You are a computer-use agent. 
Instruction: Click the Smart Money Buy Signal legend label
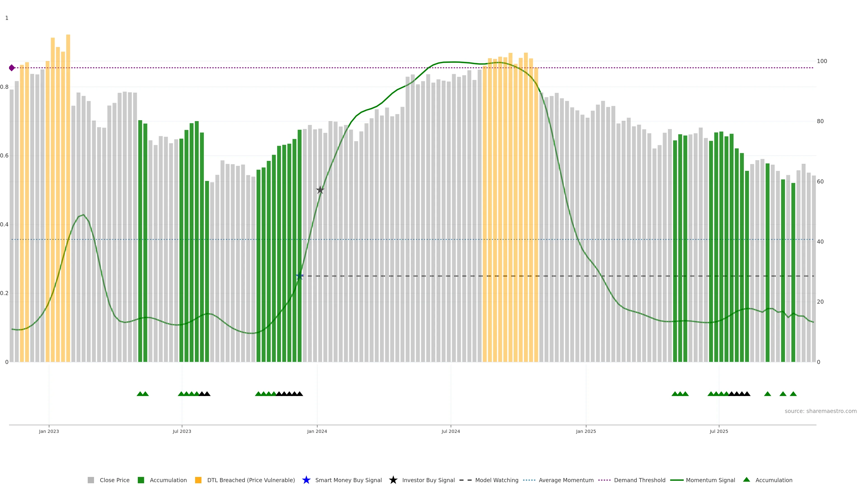click(x=348, y=480)
